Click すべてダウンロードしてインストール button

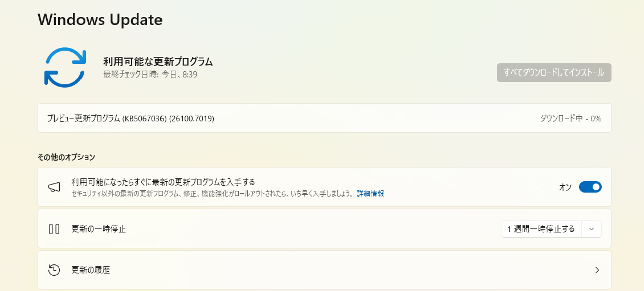click(553, 72)
